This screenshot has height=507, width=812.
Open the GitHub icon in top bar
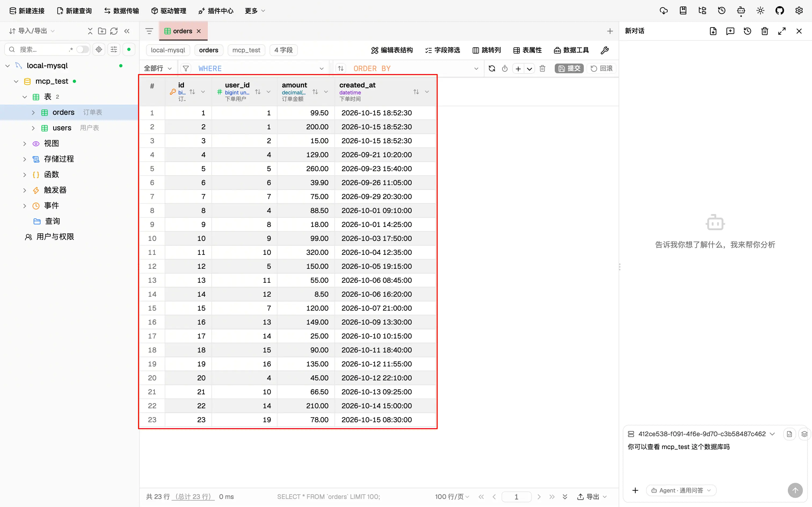pos(780,11)
